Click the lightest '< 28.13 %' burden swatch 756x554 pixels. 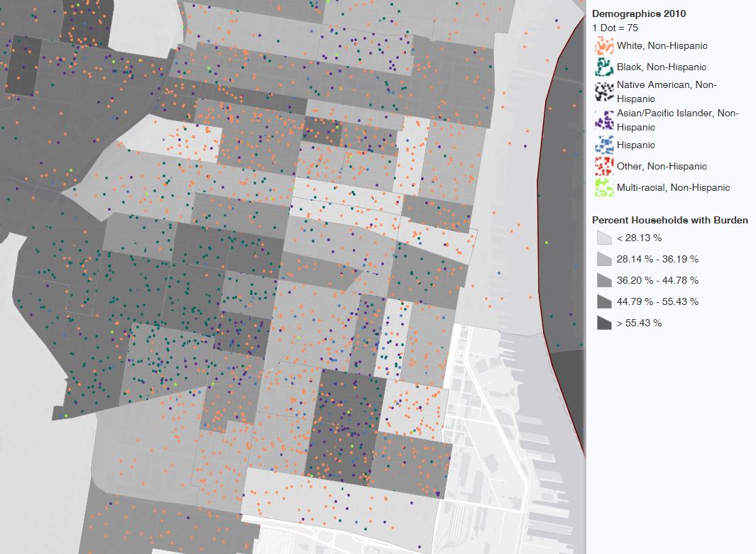(603, 238)
